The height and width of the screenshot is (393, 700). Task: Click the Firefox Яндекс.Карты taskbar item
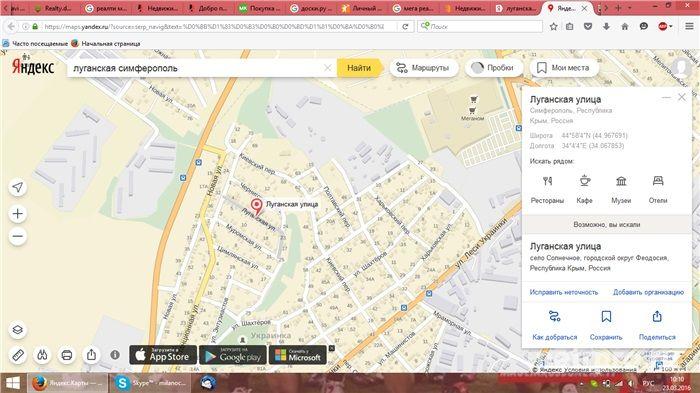pyautogui.click(x=67, y=383)
